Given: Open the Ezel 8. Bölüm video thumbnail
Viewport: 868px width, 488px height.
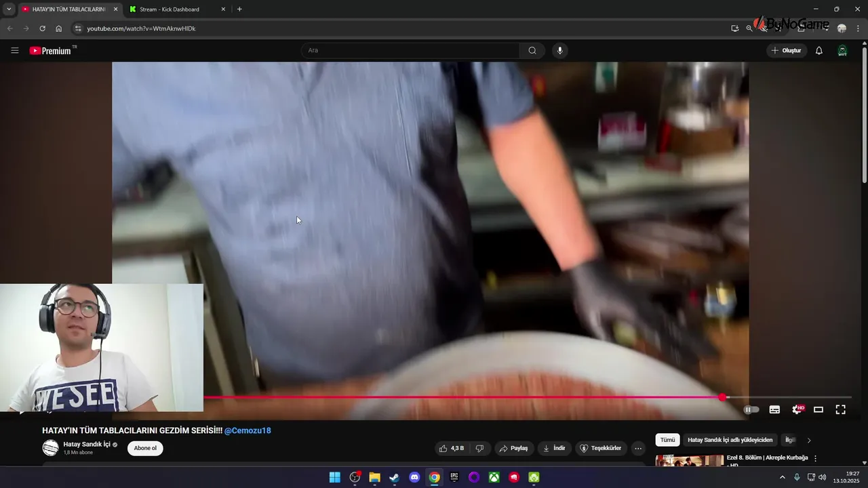Looking at the screenshot, I should 690,461.
